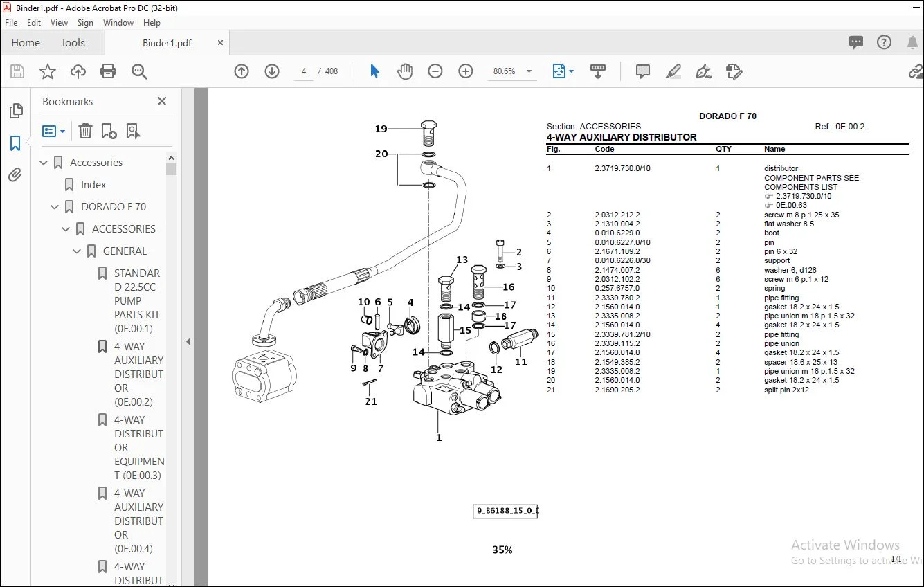Open the 4-WAY DISTRIBUTOR EQUIPMENT (0E.00.3) bookmark

click(139, 448)
